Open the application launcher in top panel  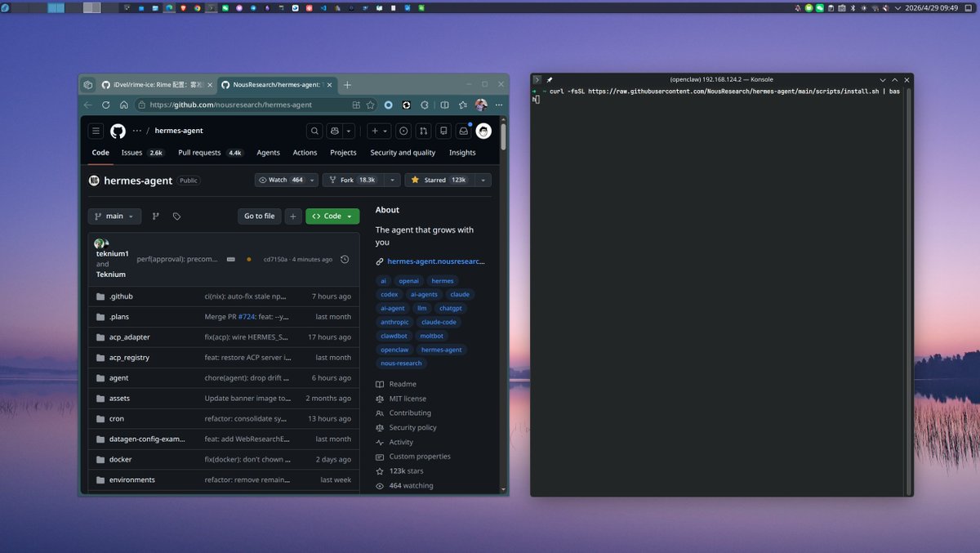coord(6,7)
